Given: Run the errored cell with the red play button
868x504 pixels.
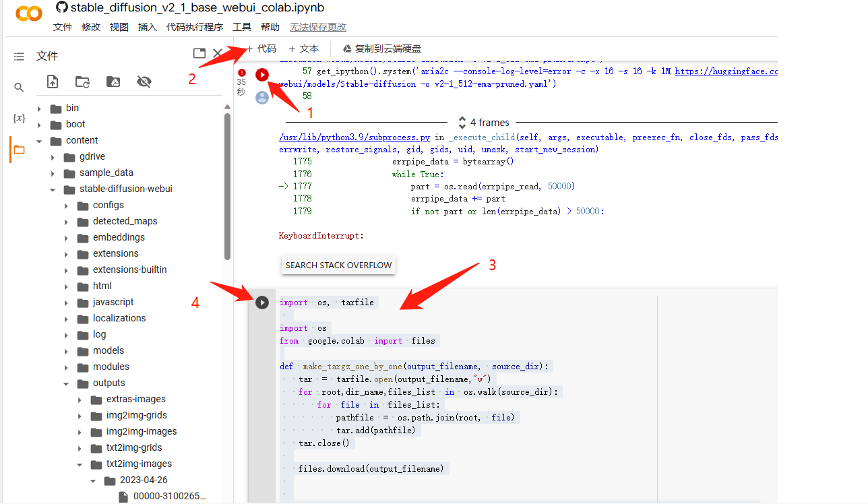Looking at the screenshot, I should pos(262,74).
